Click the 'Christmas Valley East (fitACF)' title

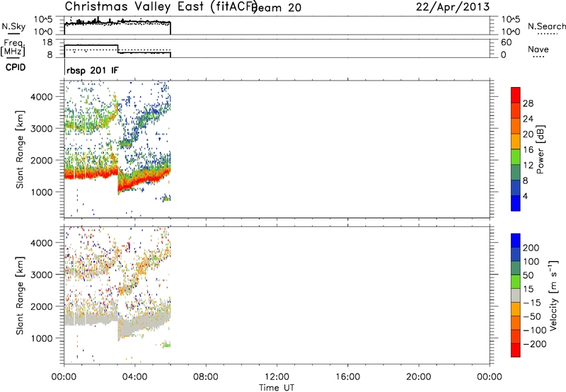pyautogui.click(x=161, y=6)
